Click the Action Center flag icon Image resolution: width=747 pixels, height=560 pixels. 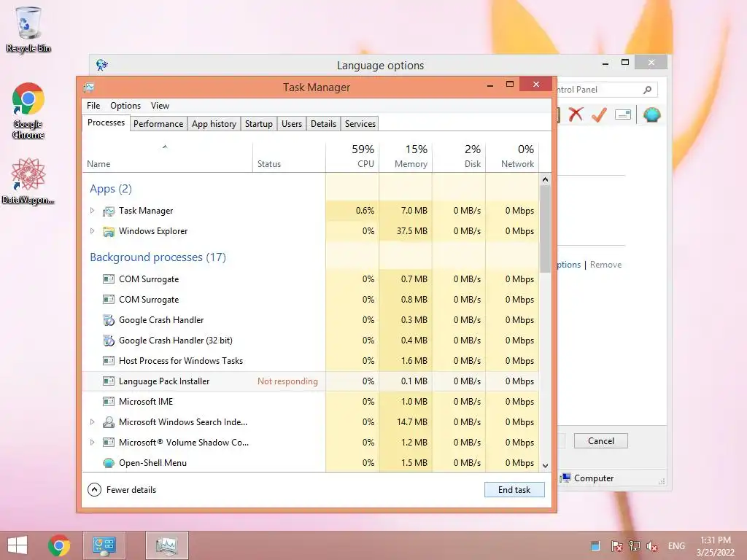616,546
